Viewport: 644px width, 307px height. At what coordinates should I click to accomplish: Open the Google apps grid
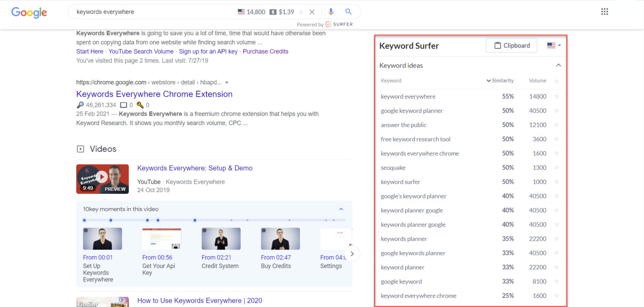(x=604, y=11)
